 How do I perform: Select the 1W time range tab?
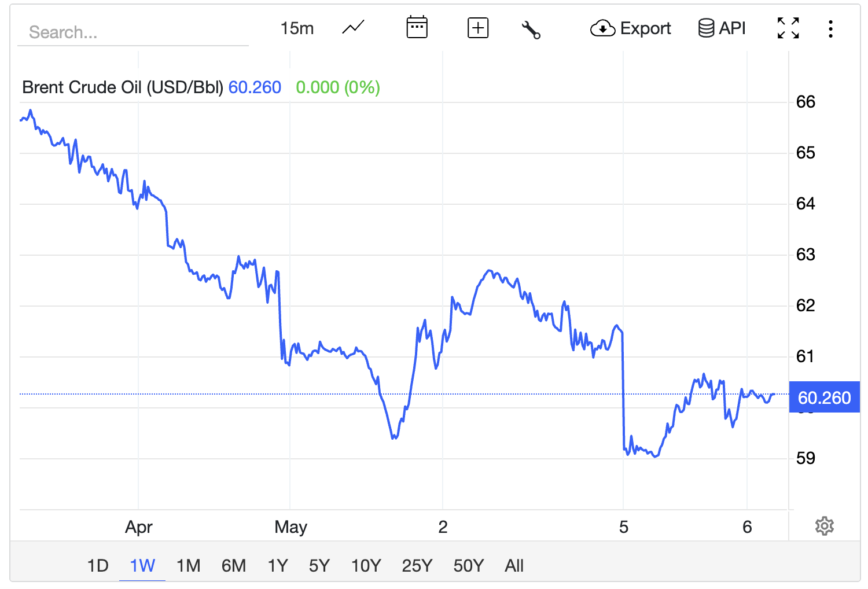(142, 565)
